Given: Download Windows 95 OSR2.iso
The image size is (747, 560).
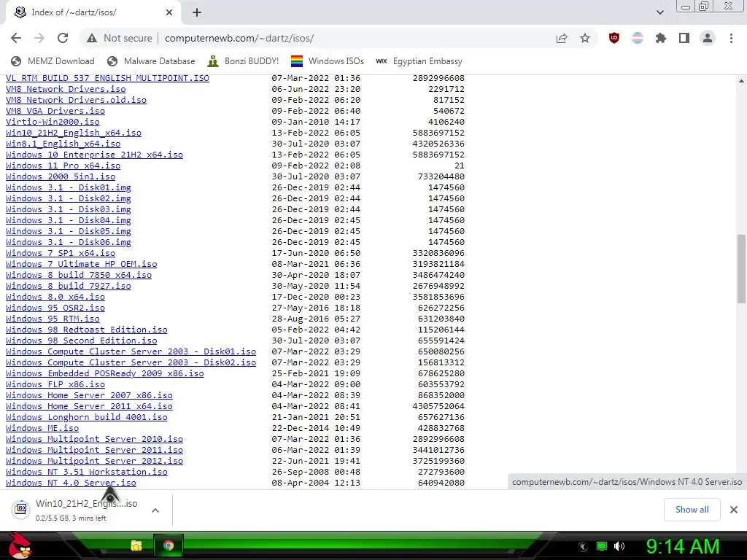Looking at the screenshot, I should 55,308.
